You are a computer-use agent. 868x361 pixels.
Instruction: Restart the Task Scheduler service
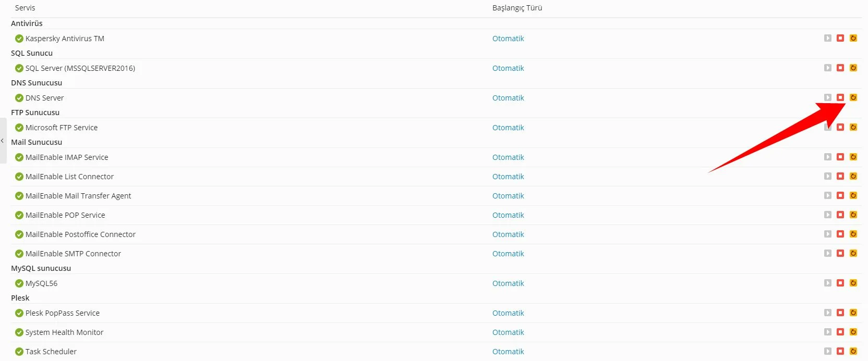pos(853,351)
